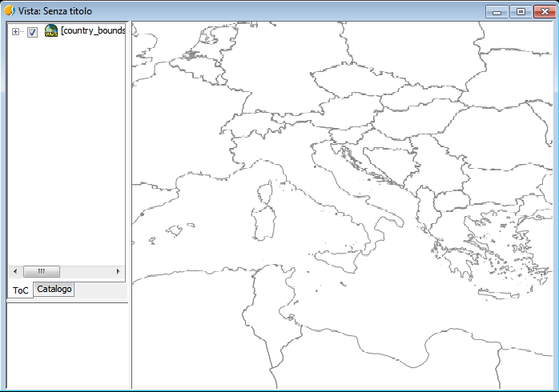Switch to the Catalogo tab
This screenshot has width=559, height=392.
pos(54,289)
